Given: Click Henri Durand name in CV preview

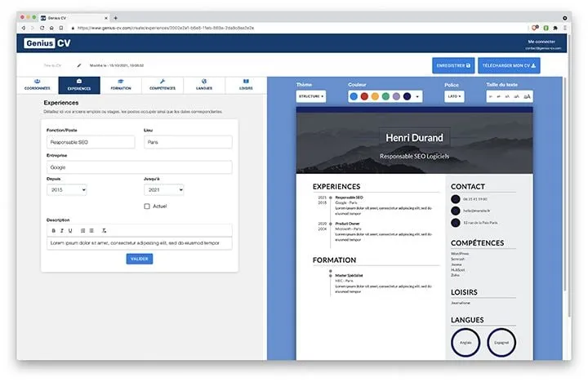Looking at the screenshot, I should click(414, 138).
